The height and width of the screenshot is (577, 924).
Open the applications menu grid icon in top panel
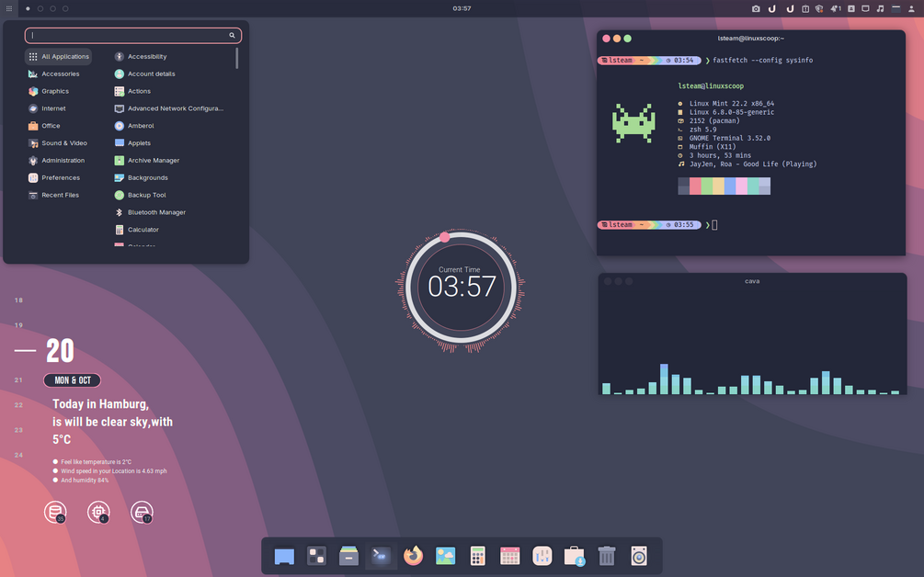pyautogui.click(x=9, y=9)
